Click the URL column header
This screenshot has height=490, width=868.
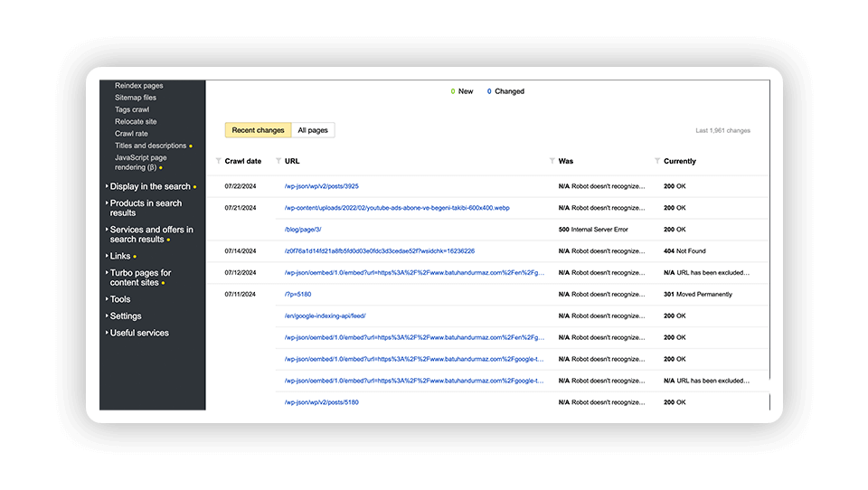[292, 161]
